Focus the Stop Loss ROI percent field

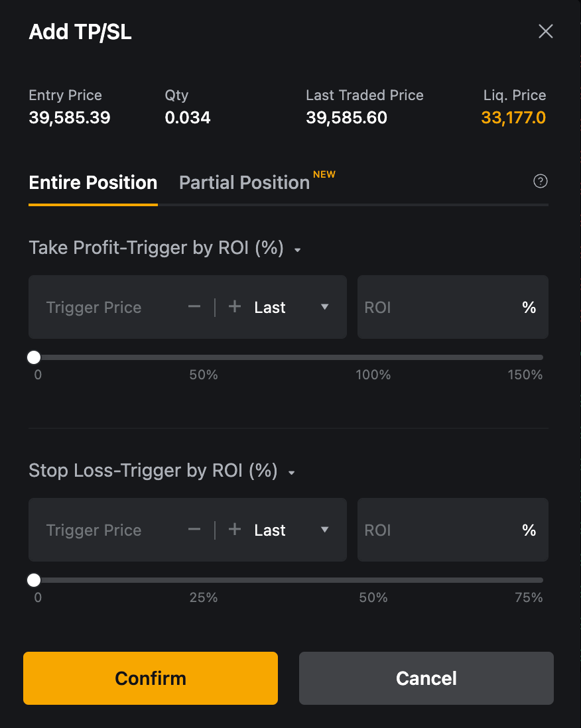tap(453, 530)
